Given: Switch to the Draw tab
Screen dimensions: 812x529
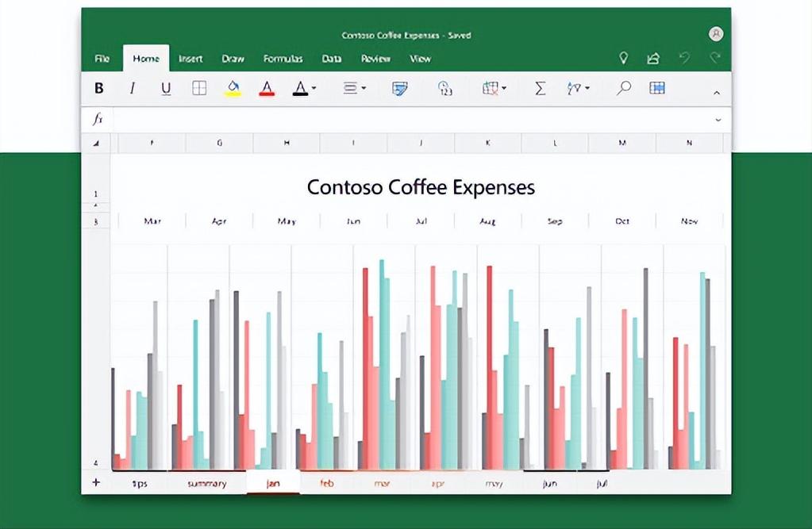Looking at the screenshot, I should coord(233,59).
